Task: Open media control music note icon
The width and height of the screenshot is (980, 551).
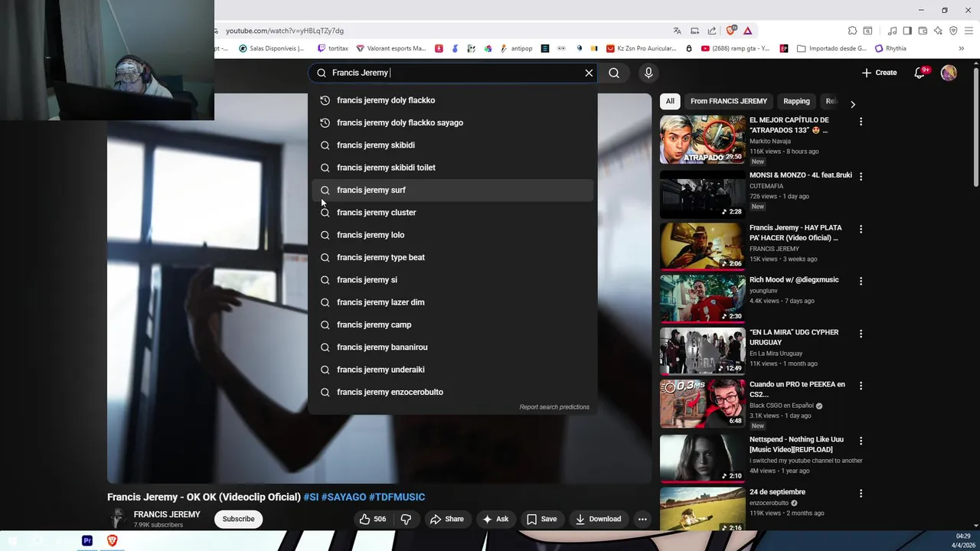Action: [x=892, y=31]
